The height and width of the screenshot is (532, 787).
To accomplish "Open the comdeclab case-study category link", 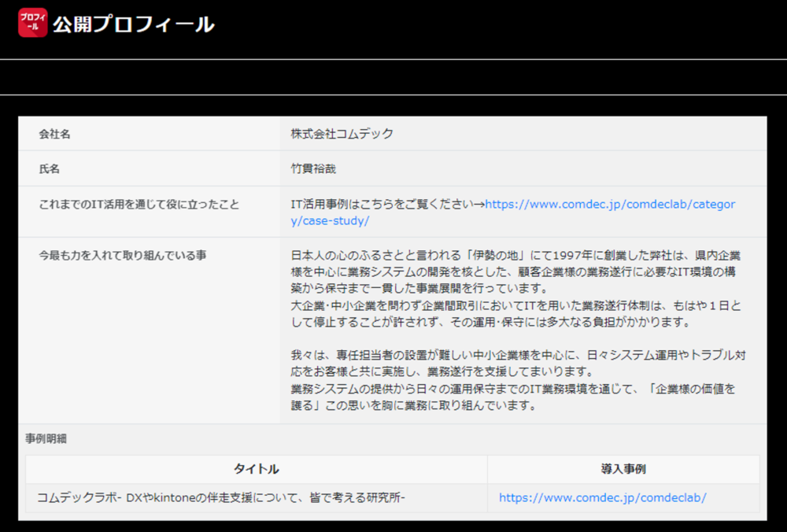I will (x=513, y=212).
